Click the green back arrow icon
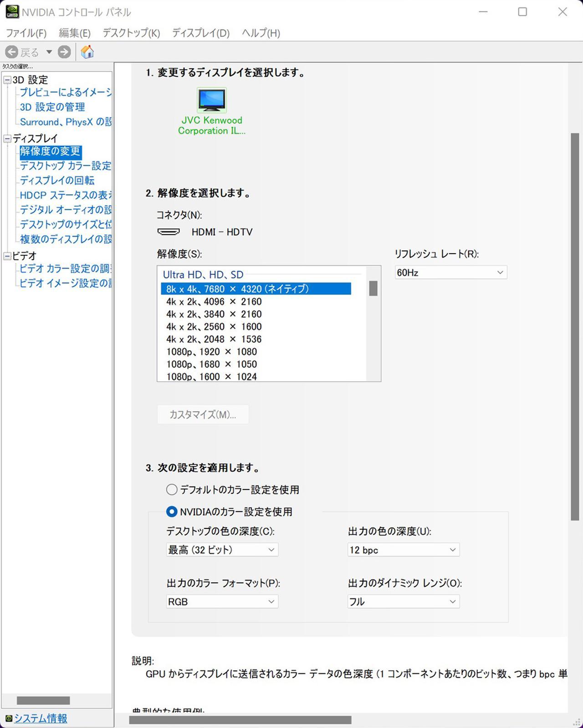This screenshot has width=583, height=728. point(12,52)
